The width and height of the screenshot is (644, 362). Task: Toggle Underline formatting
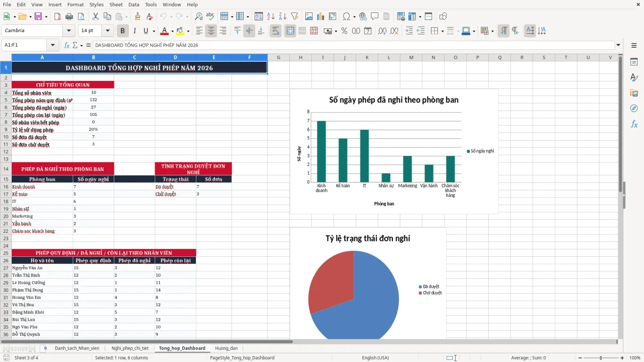pyautogui.click(x=146, y=31)
